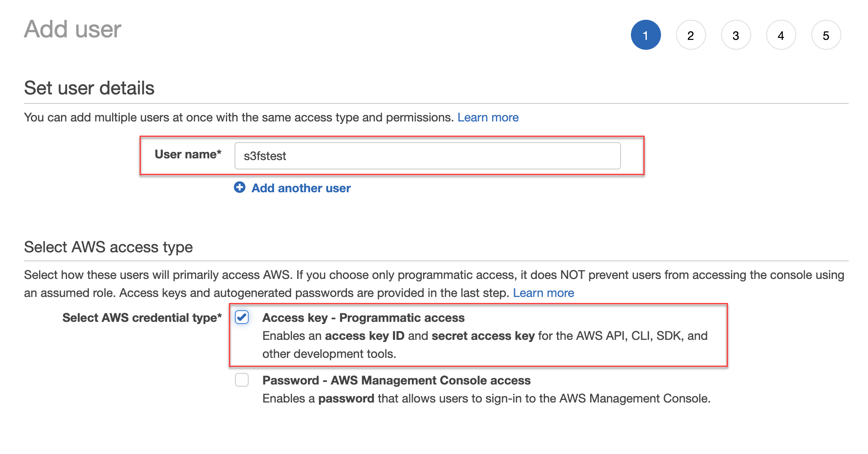868x454 pixels.
Task: Click the Set user details heading
Action: pos(89,88)
